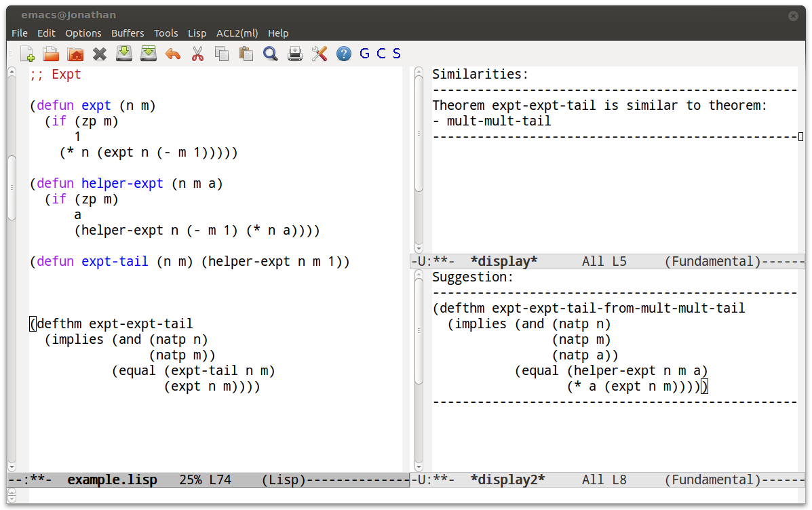Paste using the clipboard icon

(x=246, y=54)
